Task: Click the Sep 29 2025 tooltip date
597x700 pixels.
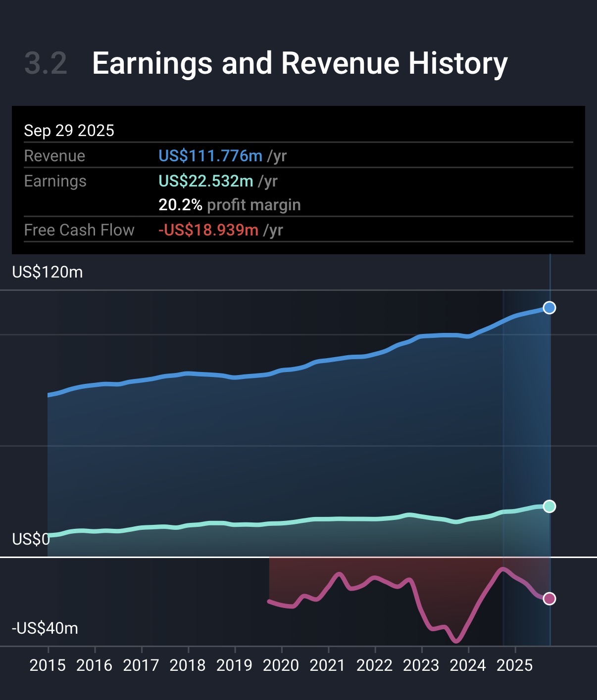Action: (69, 131)
